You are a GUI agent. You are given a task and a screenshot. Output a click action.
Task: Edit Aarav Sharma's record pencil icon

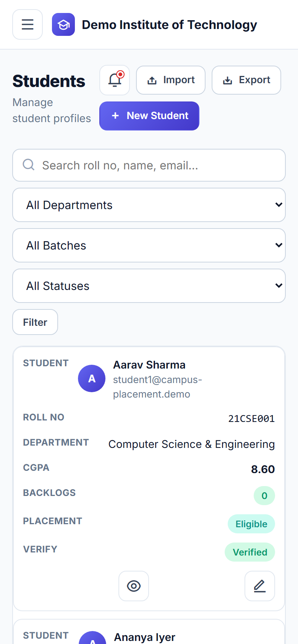coord(260,586)
